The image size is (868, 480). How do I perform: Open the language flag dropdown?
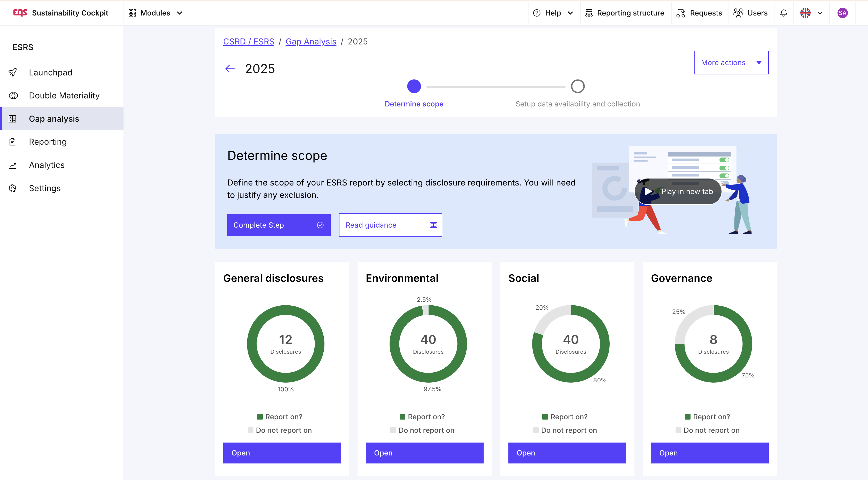[811, 13]
